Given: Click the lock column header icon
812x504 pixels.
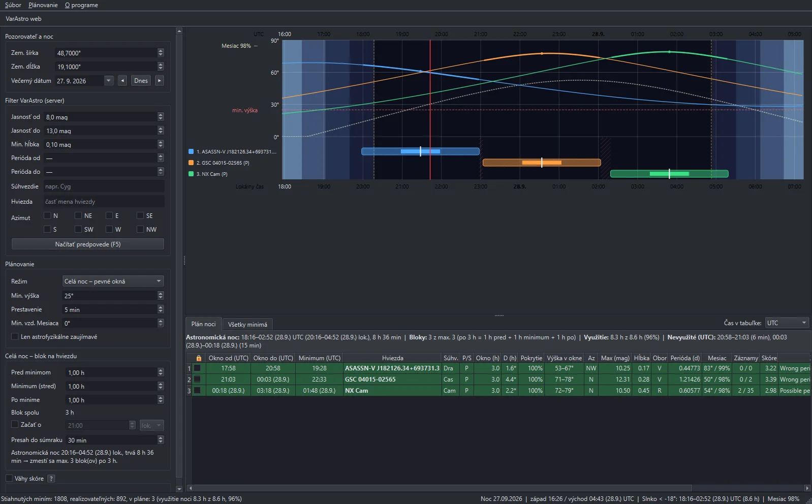Looking at the screenshot, I should 199,358.
